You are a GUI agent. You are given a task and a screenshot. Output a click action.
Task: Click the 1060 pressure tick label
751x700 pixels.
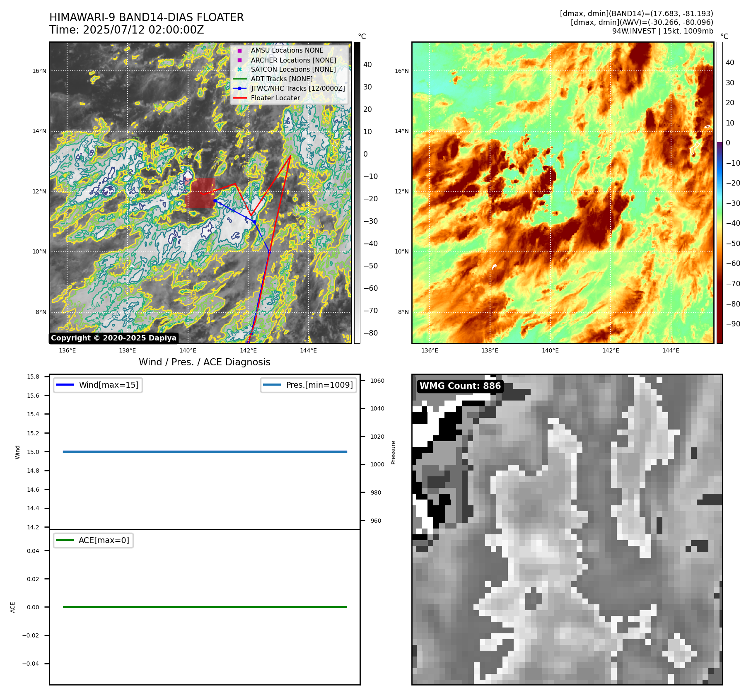377,381
